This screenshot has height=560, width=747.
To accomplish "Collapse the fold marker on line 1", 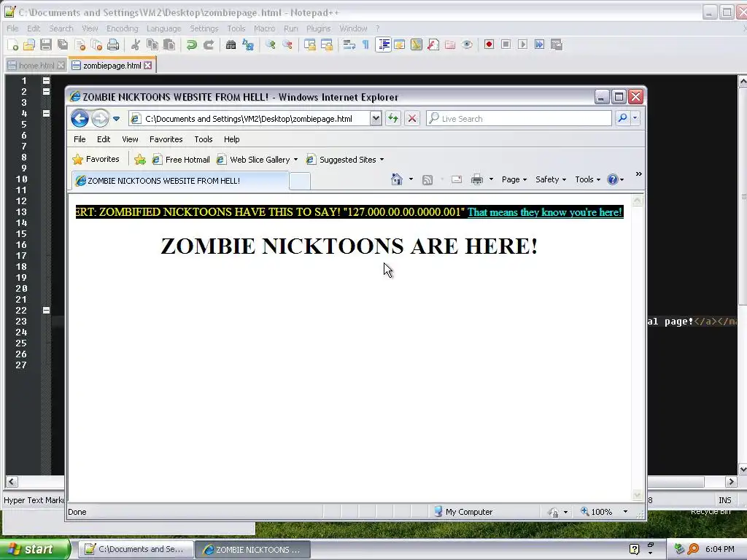I will pos(46,80).
